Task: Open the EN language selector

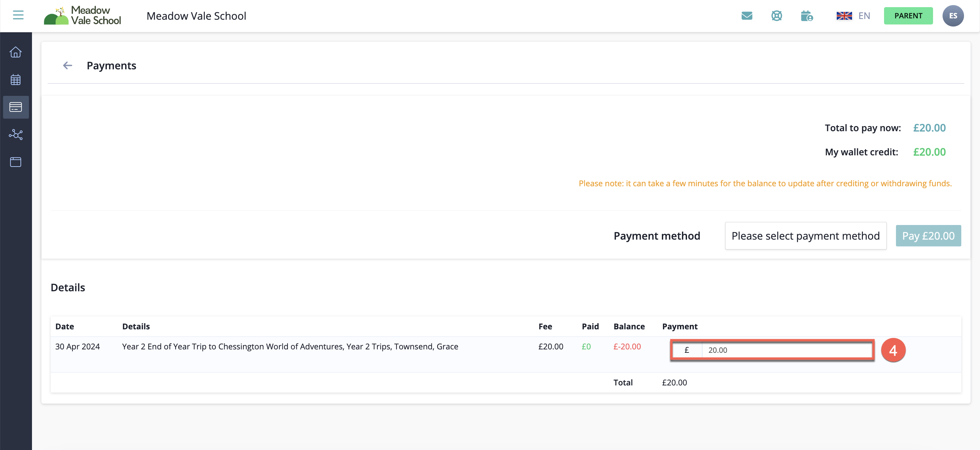Action: 864,16
